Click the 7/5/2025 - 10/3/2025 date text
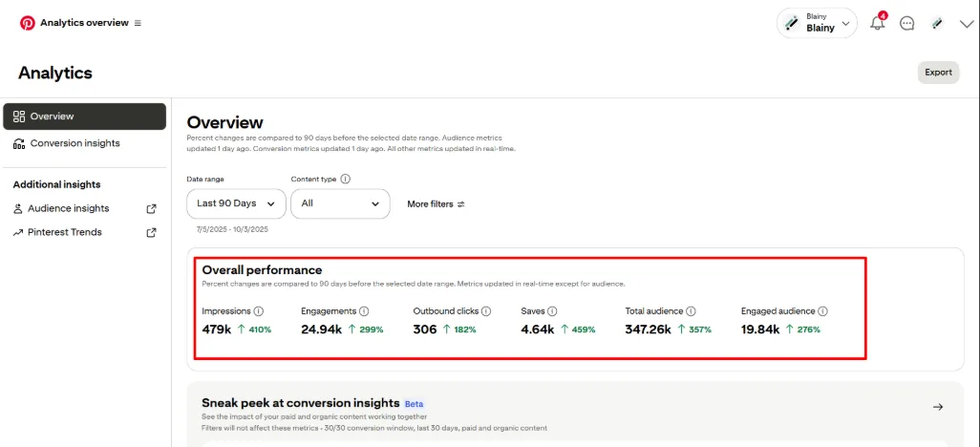 pyautogui.click(x=232, y=229)
